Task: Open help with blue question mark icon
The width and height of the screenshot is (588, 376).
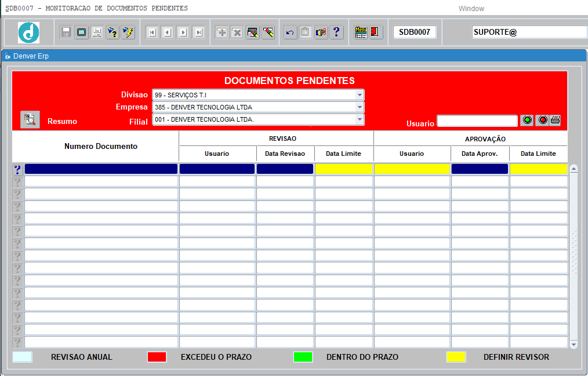Action: tap(336, 32)
